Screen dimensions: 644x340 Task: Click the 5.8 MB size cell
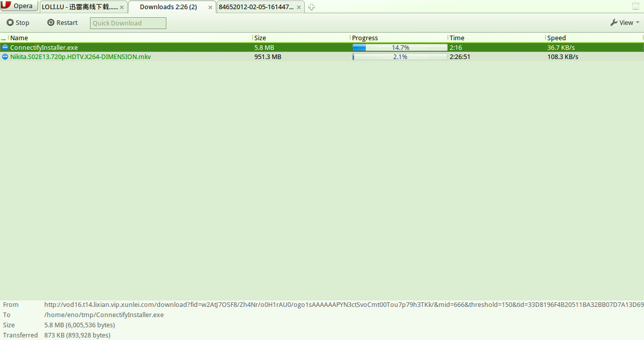point(264,47)
